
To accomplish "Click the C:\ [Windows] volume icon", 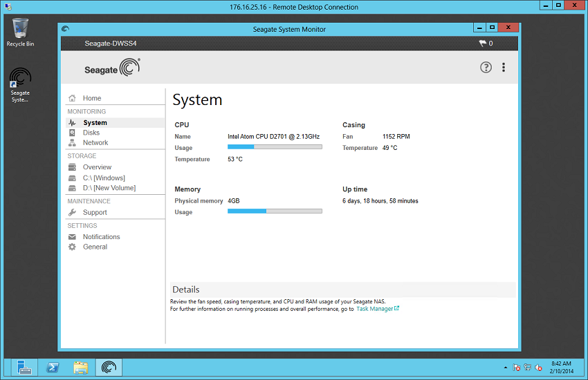I will (x=72, y=178).
